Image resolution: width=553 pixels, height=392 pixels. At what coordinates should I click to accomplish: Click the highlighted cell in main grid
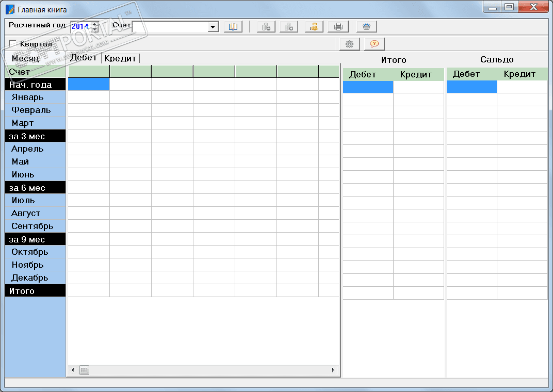[89, 84]
